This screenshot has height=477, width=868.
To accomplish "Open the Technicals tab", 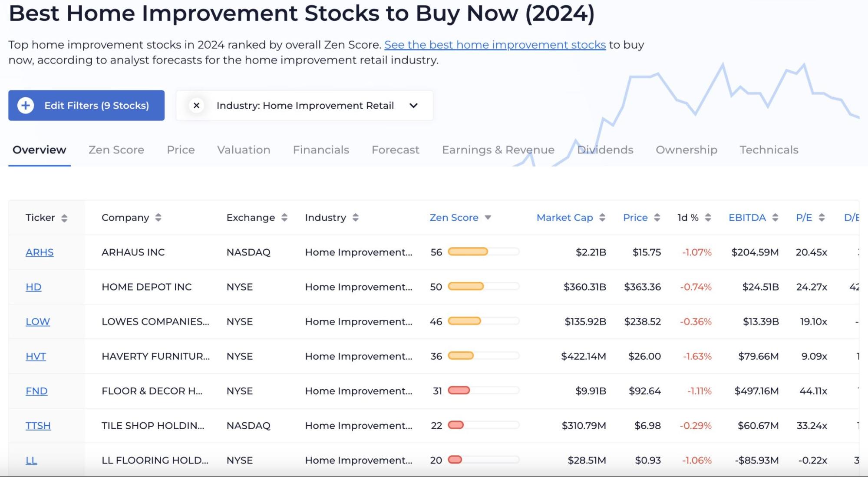I will [769, 150].
